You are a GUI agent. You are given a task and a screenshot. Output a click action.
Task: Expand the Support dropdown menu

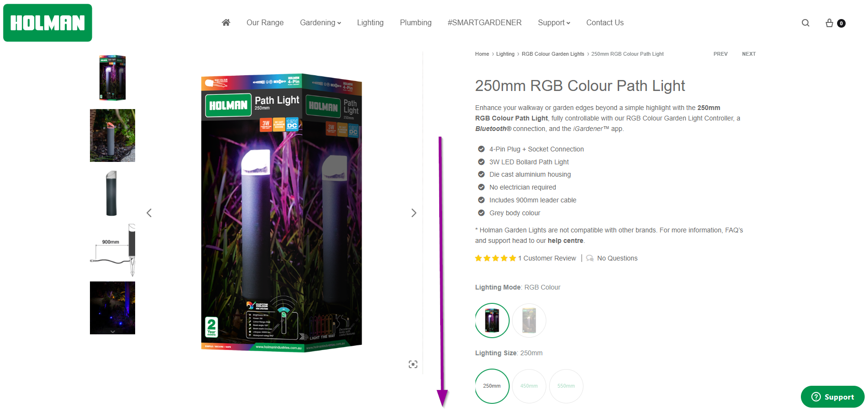coord(554,22)
